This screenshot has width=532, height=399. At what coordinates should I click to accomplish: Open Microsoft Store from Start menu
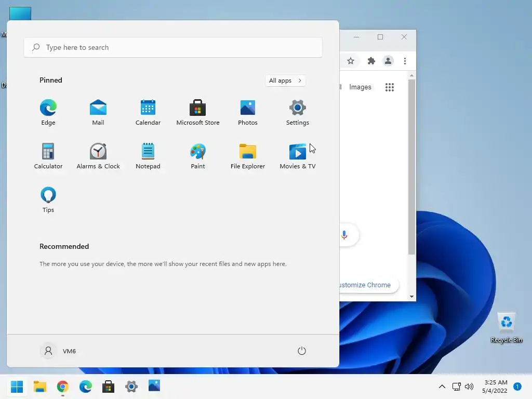(x=198, y=113)
